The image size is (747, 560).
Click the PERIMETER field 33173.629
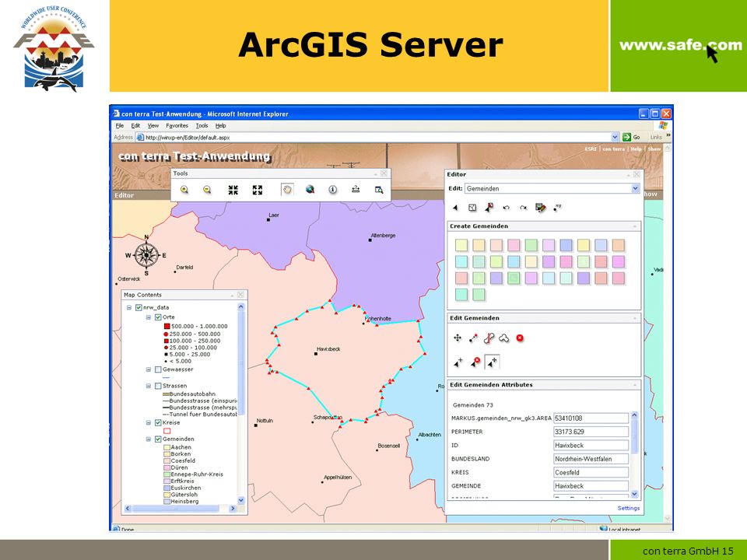[x=591, y=432]
